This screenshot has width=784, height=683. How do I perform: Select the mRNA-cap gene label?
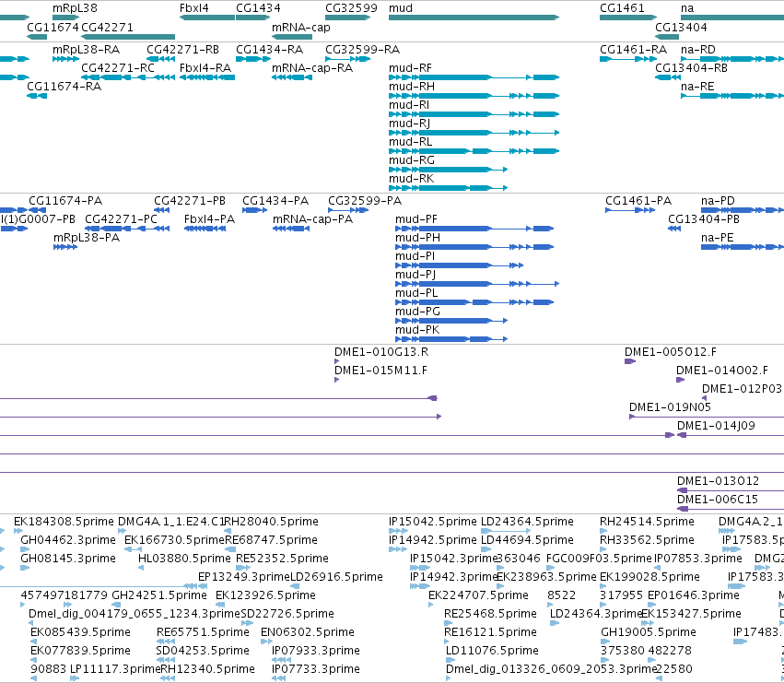click(x=301, y=28)
